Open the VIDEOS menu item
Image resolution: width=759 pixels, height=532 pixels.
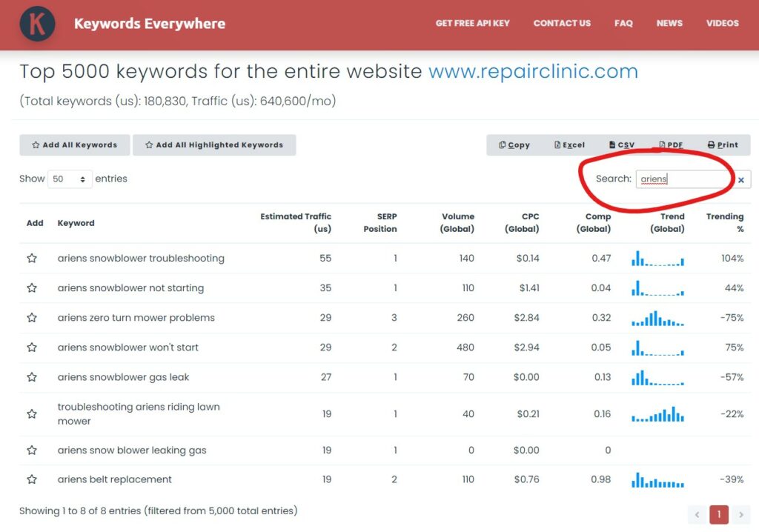(x=722, y=23)
